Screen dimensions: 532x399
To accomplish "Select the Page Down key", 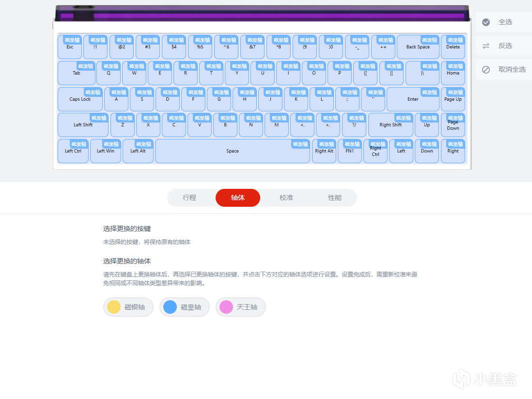I will [x=453, y=125].
